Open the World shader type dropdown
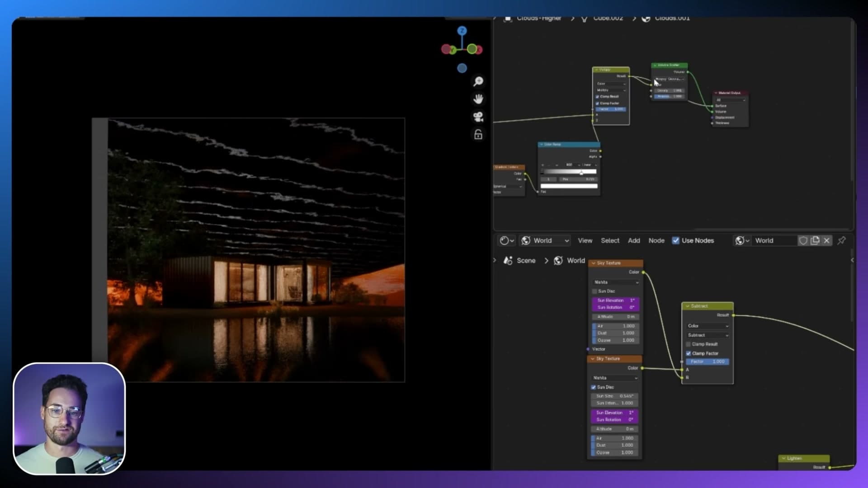 tap(545, 241)
